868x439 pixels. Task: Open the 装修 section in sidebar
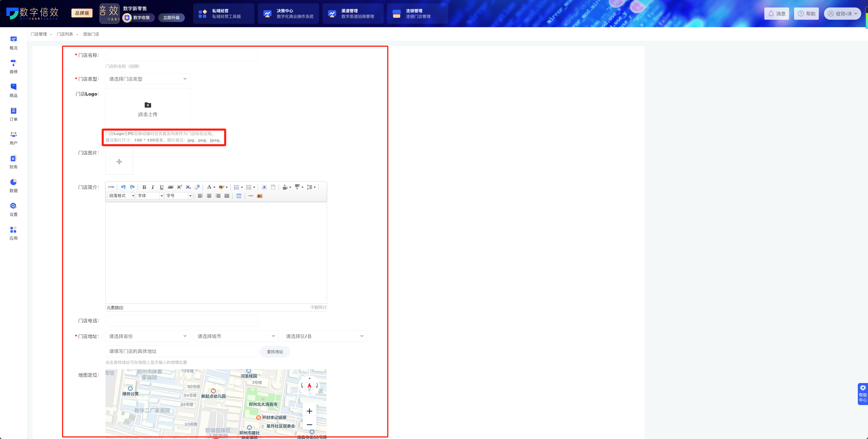click(13, 67)
